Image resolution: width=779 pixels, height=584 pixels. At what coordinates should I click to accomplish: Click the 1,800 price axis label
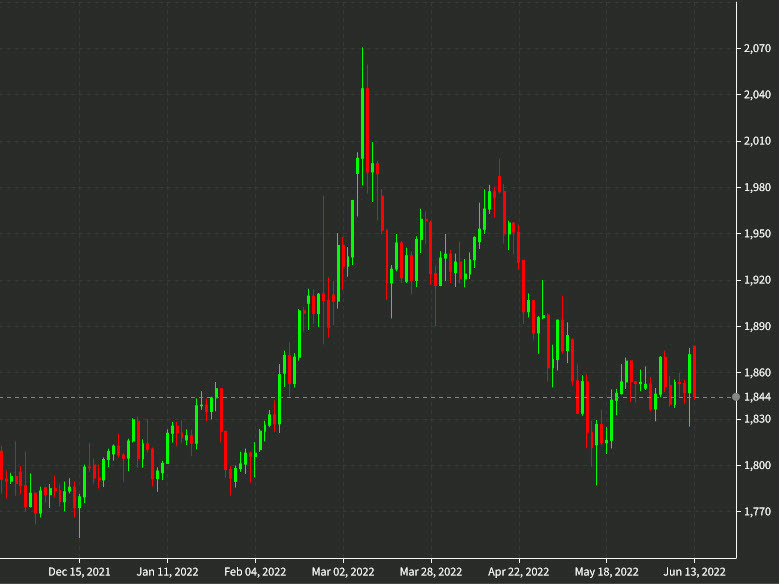[757, 466]
